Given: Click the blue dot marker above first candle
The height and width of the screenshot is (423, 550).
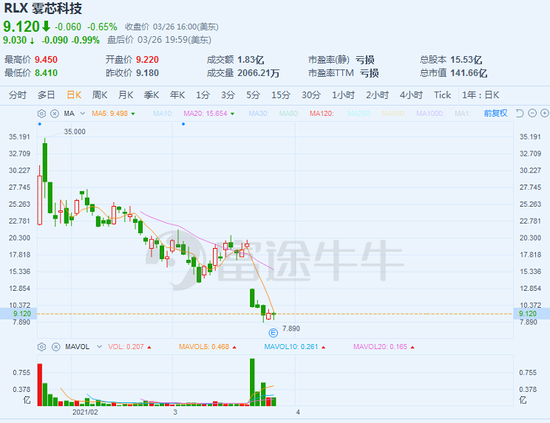Looking at the screenshot, I should tap(40, 124).
